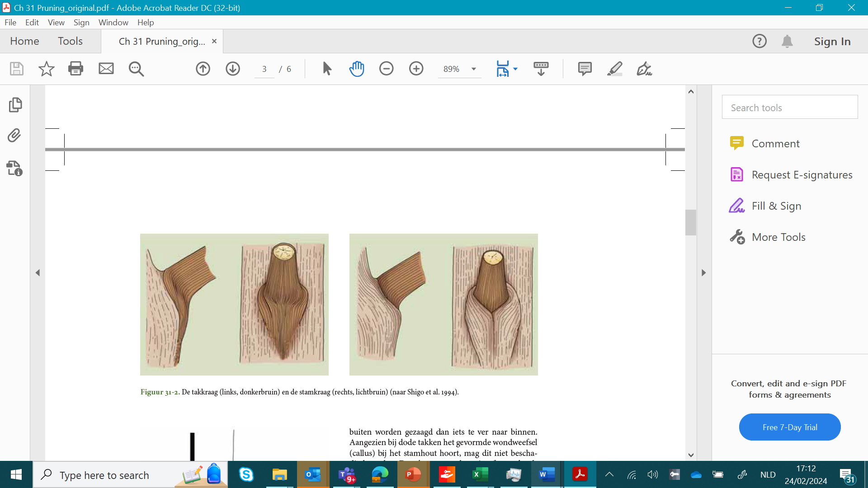Go to previous page arrow
This screenshot has height=488, width=868.
tap(203, 69)
